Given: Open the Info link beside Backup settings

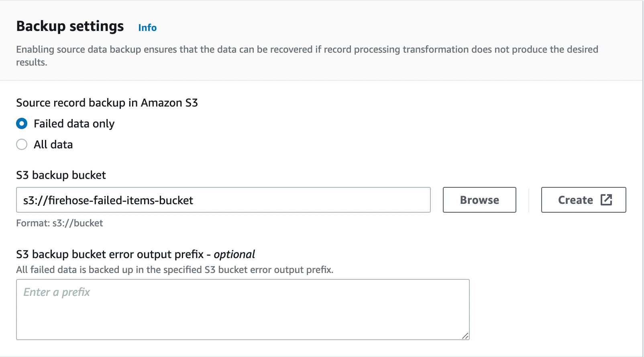Looking at the screenshot, I should pos(147,28).
